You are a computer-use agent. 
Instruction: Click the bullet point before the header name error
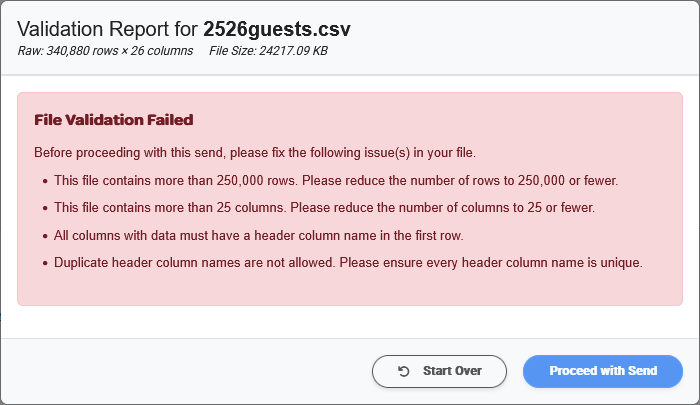[45, 236]
